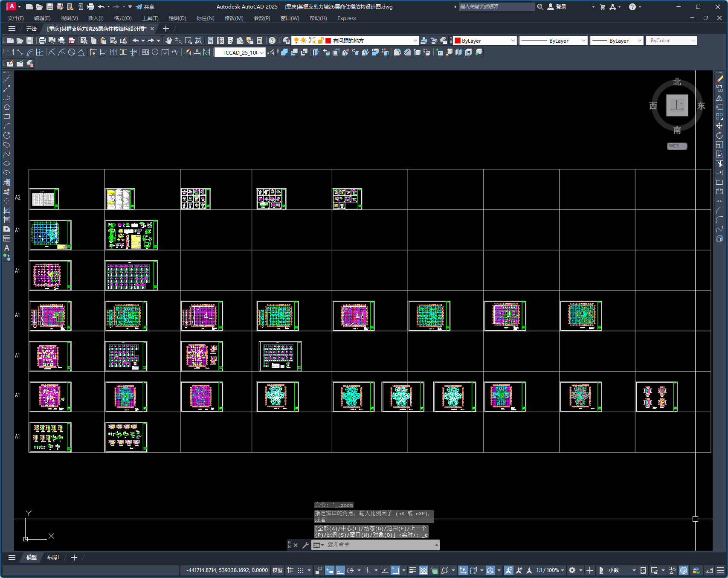The height and width of the screenshot is (578, 728).
Task: Open the 格式(O) menu
Action: [122, 18]
